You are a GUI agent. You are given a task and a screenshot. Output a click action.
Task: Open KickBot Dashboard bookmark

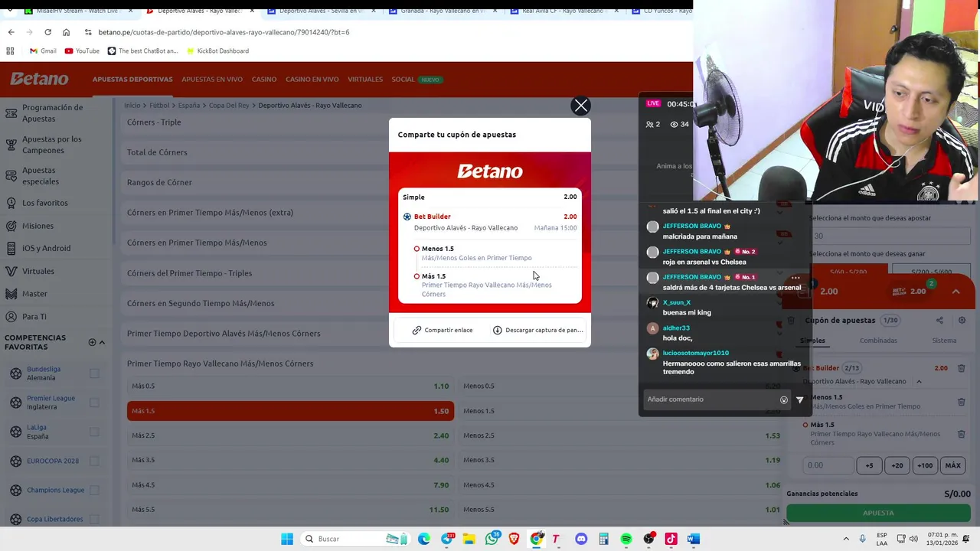(x=217, y=51)
